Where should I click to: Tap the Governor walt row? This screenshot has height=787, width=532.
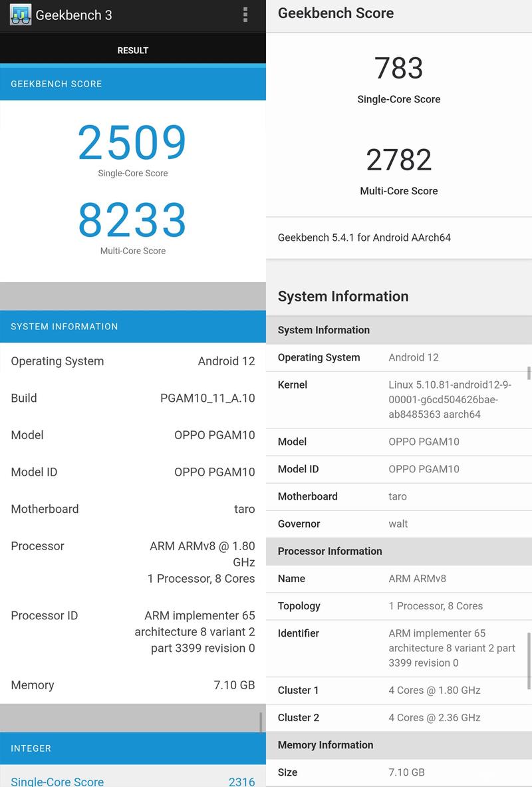pyautogui.click(x=399, y=524)
